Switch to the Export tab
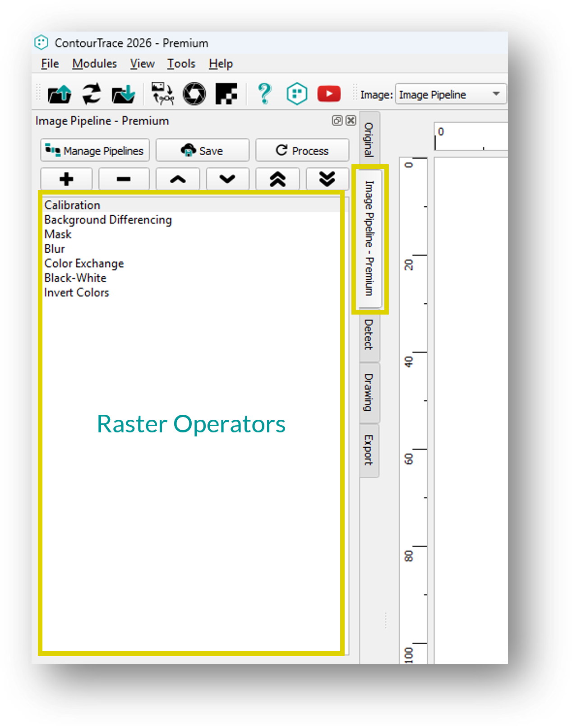Image resolution: width=572 pixels, height=728 pixels. [x=369, y=450]
